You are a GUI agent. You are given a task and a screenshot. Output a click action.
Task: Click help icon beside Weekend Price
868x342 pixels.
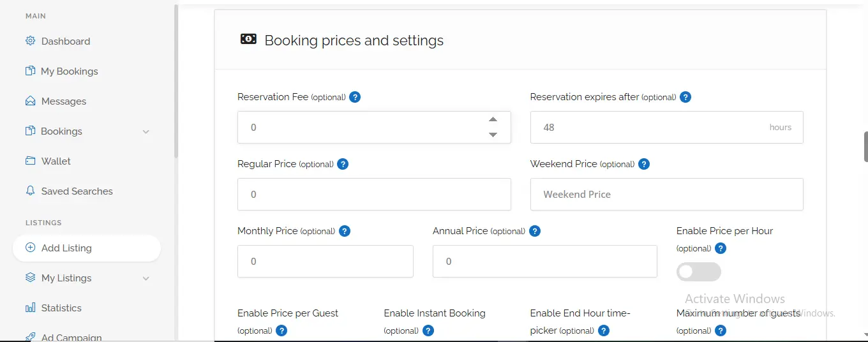pos(644,164)
